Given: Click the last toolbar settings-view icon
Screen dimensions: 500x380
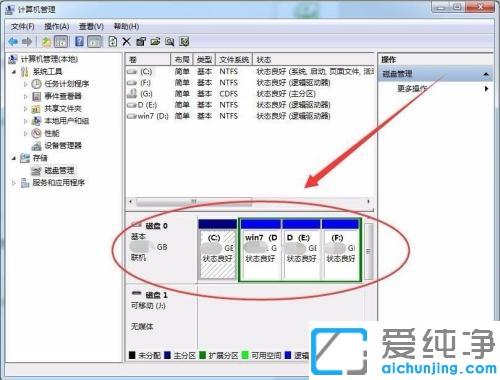Looking at the screenshot, I should pos(184,42).
